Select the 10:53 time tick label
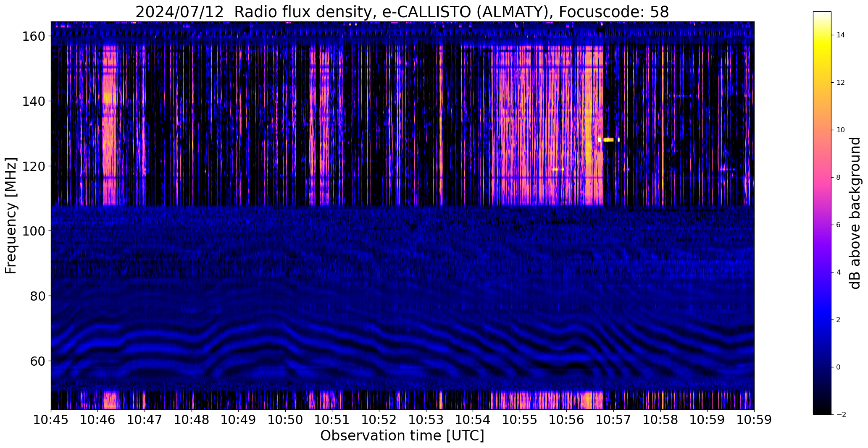 [426, 420]
